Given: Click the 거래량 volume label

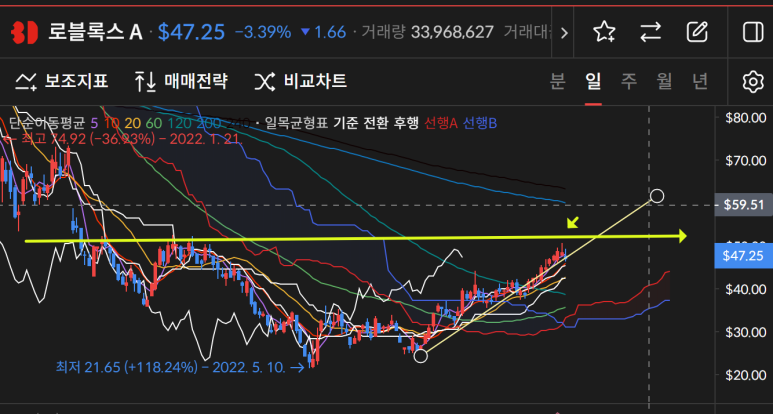Looking at the screenshot, I should (x=384, y=33).
